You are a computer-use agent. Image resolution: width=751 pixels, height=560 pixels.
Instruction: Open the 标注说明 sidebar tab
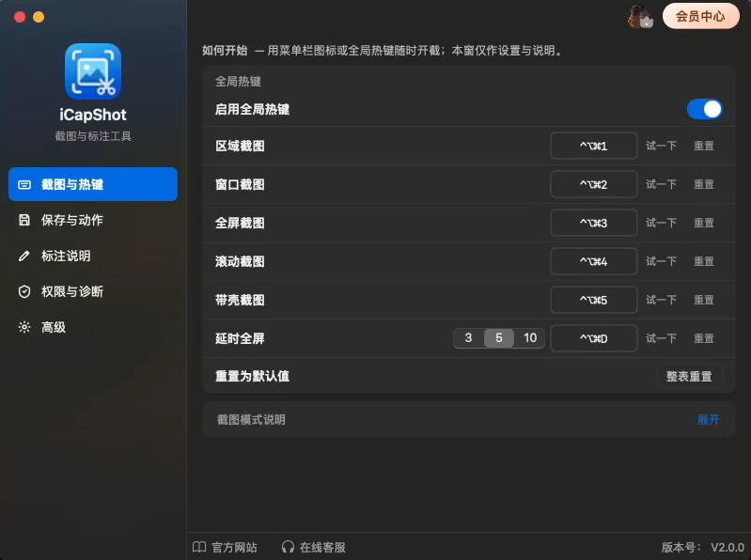(x=93, y=257)
